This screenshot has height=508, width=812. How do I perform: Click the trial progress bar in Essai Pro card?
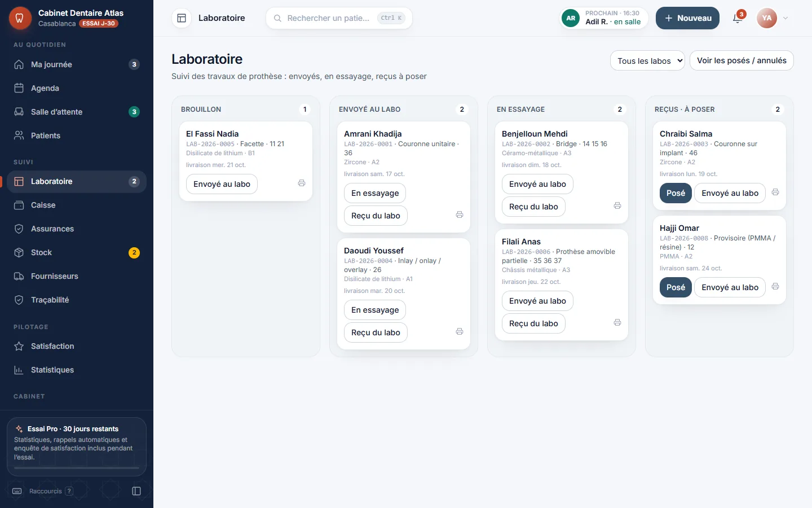click(x=77, y=468)
